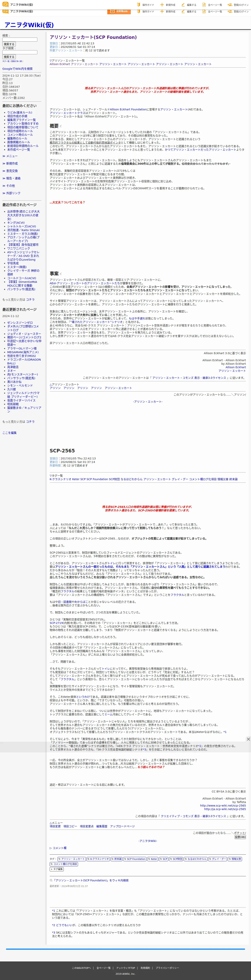
Task: Expand the ≫ 外部リンク sidebar section
Action: (x=11, y=193)
